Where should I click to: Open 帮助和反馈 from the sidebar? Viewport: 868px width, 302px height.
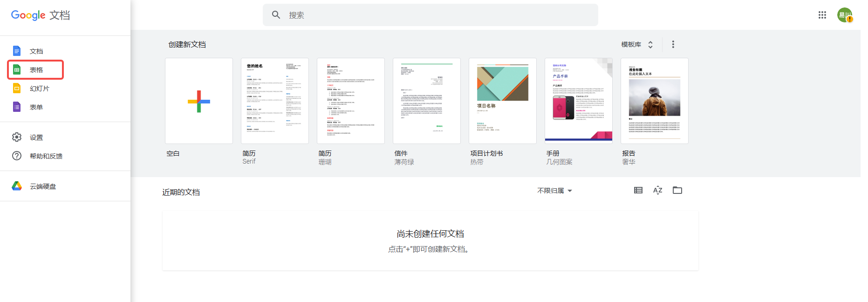tap(46, 156)
